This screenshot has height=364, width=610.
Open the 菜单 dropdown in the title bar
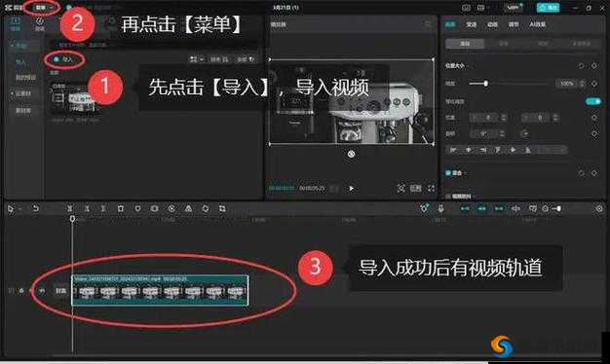43,8
